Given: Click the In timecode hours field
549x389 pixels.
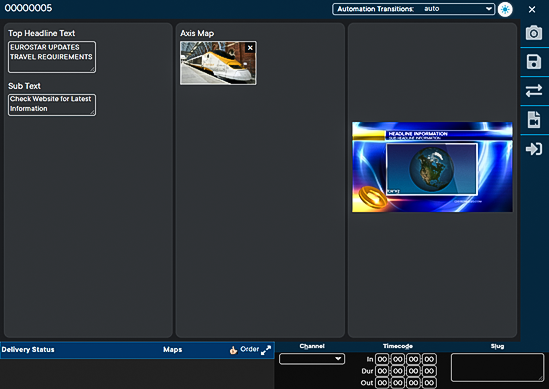Looking at the screenshot, I should click(382, 359).
